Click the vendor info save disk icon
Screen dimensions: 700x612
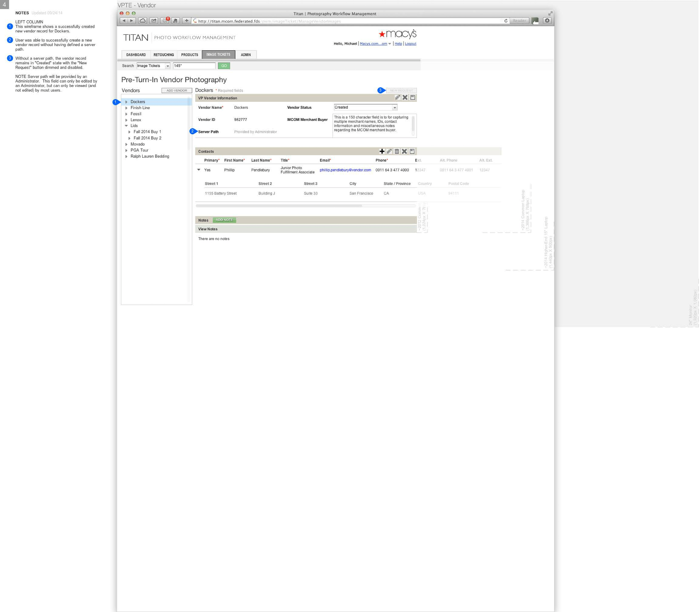click(x=413, y=98)
